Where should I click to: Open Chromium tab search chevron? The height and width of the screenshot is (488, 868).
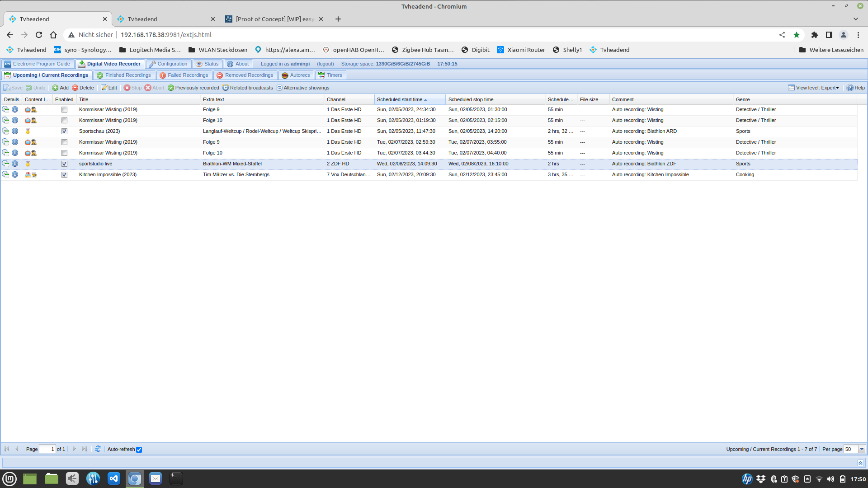coord(855,19)
